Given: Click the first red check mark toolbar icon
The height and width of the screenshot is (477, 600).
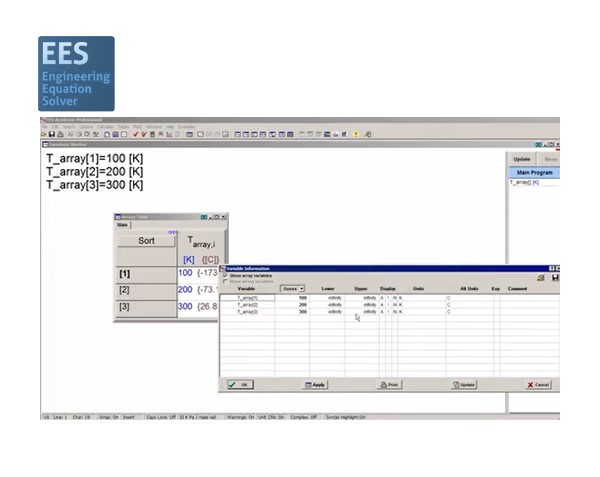Looking at the screenshot, I should point(135,134).
